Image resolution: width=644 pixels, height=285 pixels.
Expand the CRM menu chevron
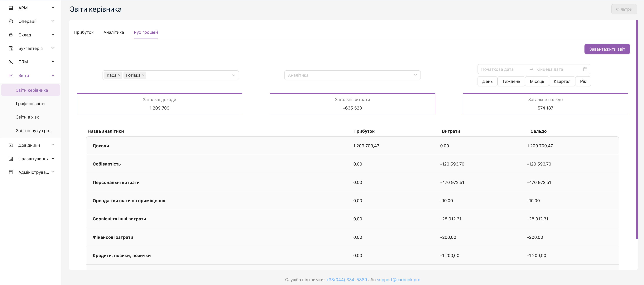point(53,62)
